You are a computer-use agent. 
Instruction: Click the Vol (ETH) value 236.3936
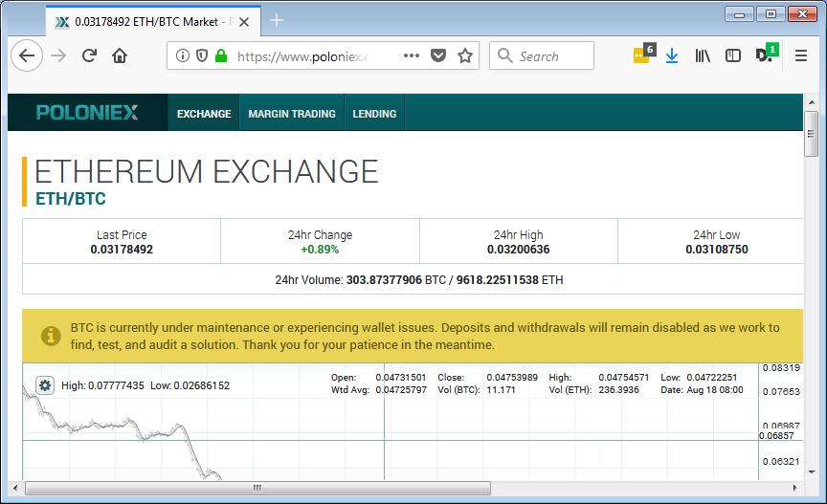618,390
